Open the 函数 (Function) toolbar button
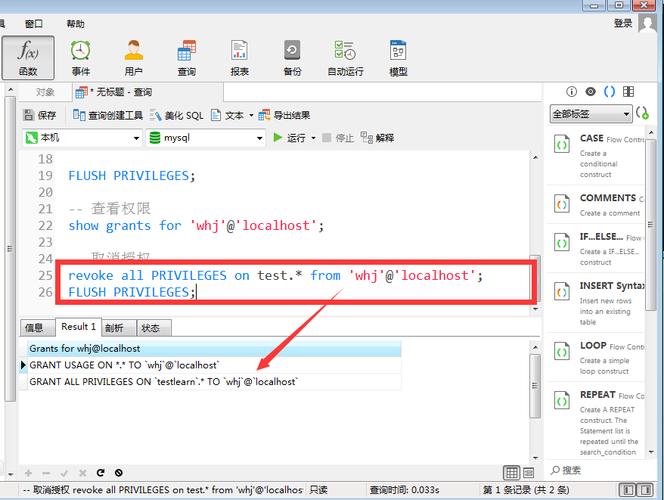664x500 pixels. click(x=28, y=58)
